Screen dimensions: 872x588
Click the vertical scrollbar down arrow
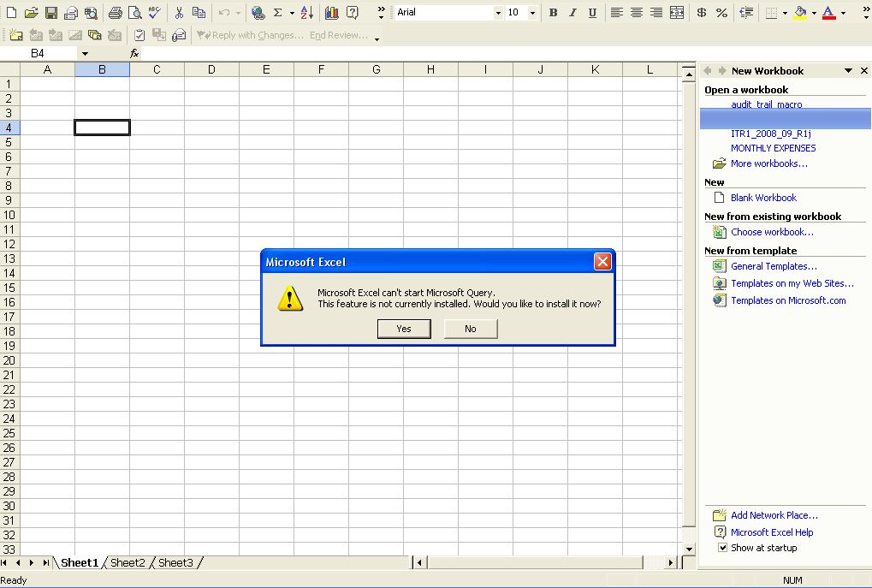tap(689, 549)
